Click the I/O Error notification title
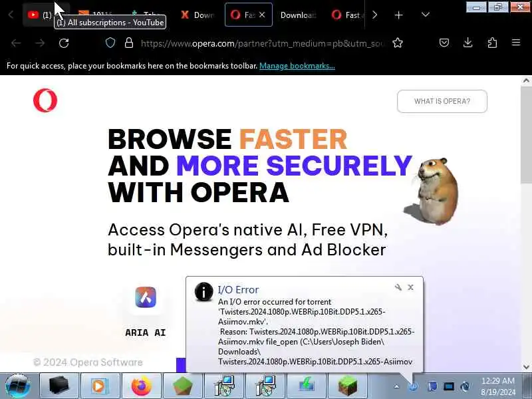The image size is (532, 399). 238,290
